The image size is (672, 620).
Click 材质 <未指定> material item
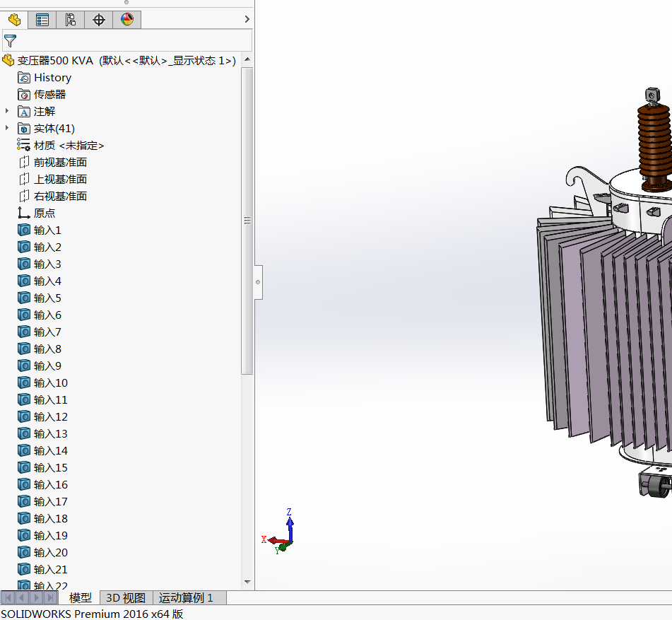[x=69, y=145]
